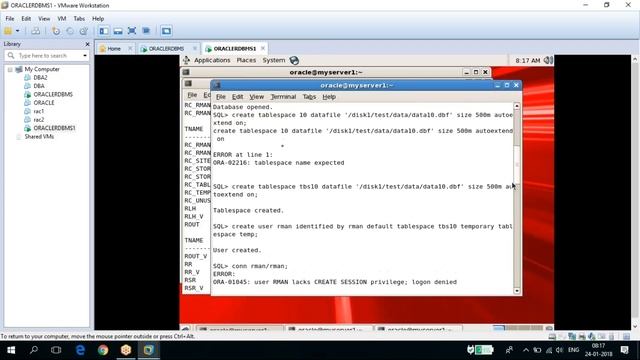Open the front terminal's Edit menu
The width and height of the screenshot is (640, 360).
click(237, 97)
